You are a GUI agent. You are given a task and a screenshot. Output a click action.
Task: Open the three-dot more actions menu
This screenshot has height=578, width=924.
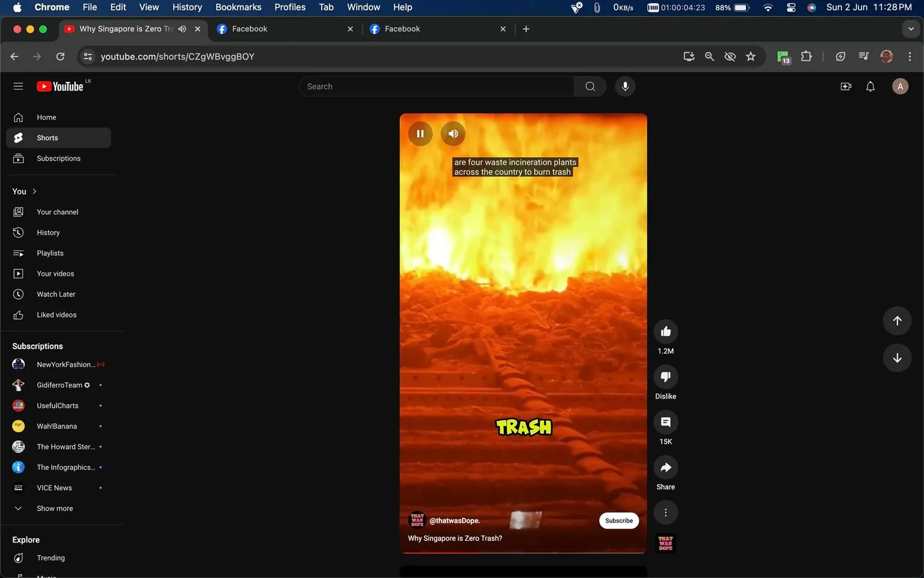(665, 513)
